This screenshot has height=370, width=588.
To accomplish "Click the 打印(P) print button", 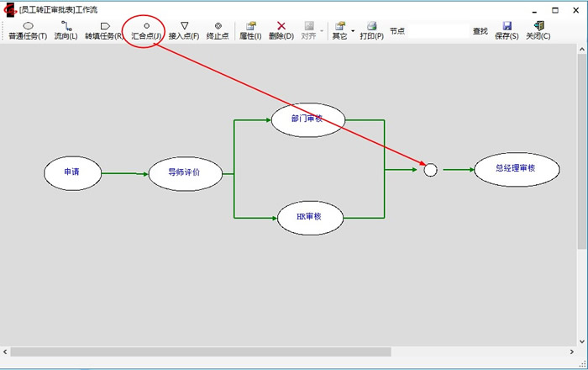I will click(x=371, y=31).
